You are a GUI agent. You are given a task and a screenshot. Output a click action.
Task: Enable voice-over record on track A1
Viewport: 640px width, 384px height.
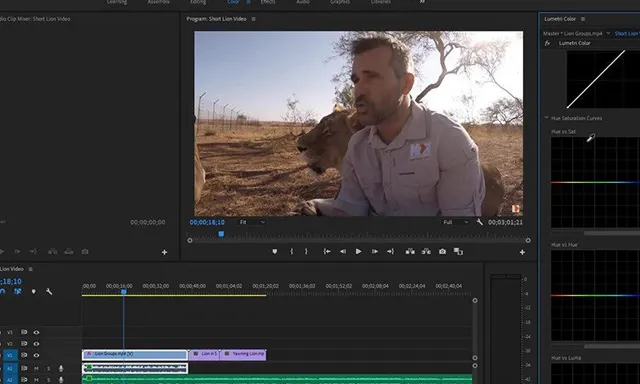(61, 368)
